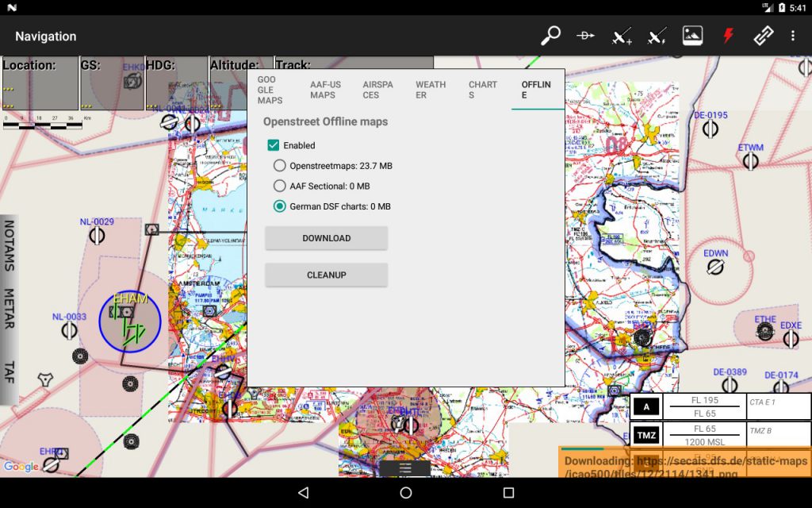Select the Openstreetmaps 23.7 MB radio button
This screenshot has height=508, width=812.
279,165
